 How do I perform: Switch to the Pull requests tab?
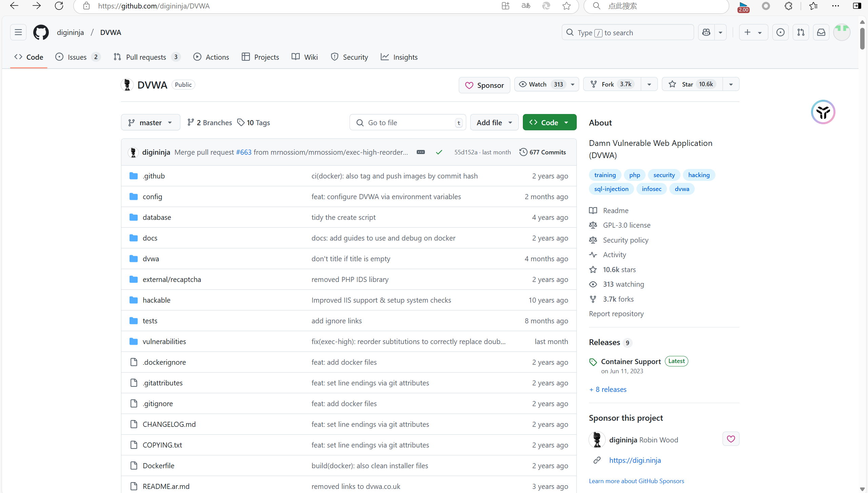pyautogui.click(x=146, y=57)
